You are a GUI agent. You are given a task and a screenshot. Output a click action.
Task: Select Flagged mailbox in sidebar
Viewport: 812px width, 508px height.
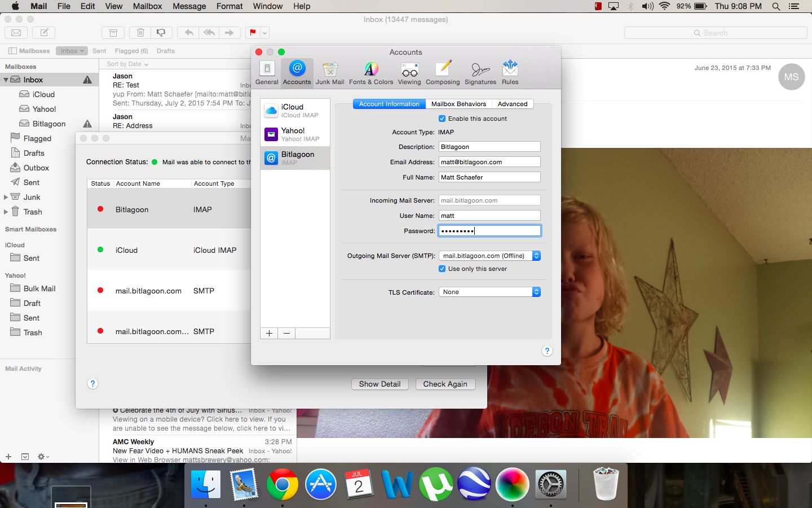coord(37,138)
